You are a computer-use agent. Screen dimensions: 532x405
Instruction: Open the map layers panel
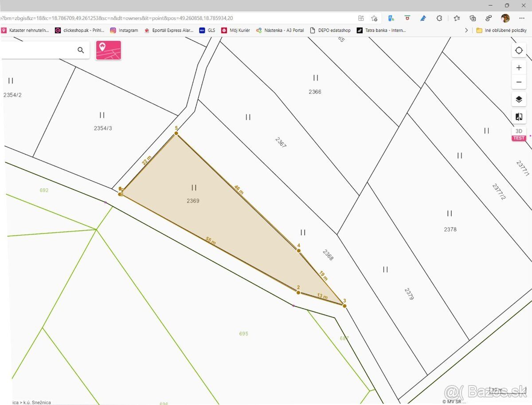point(519,99)
